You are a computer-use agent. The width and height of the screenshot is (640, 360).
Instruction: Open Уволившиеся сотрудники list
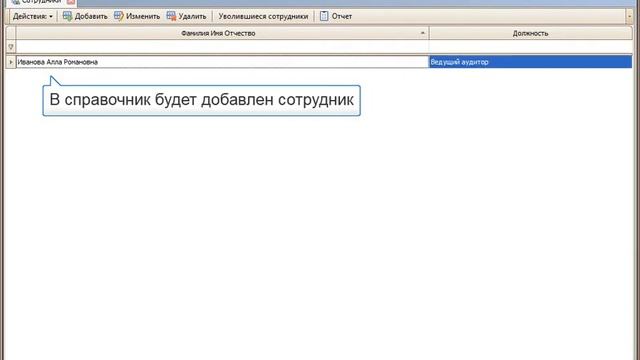coord(263,16)
